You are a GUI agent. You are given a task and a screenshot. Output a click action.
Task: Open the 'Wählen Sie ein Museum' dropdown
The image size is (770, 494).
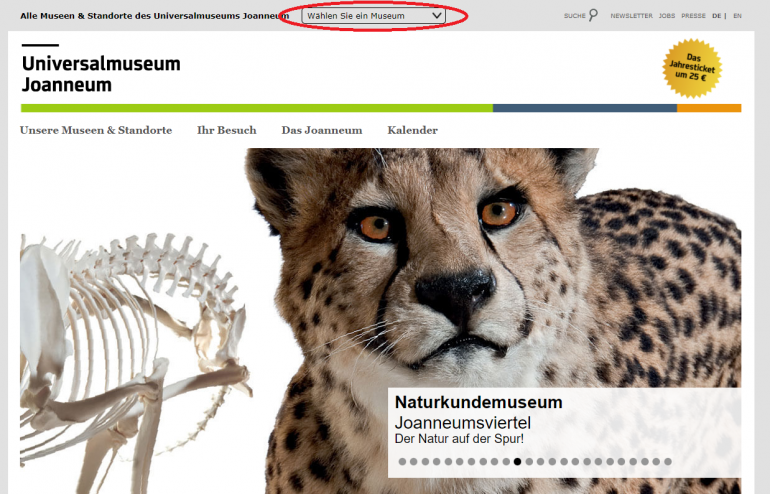373,16
